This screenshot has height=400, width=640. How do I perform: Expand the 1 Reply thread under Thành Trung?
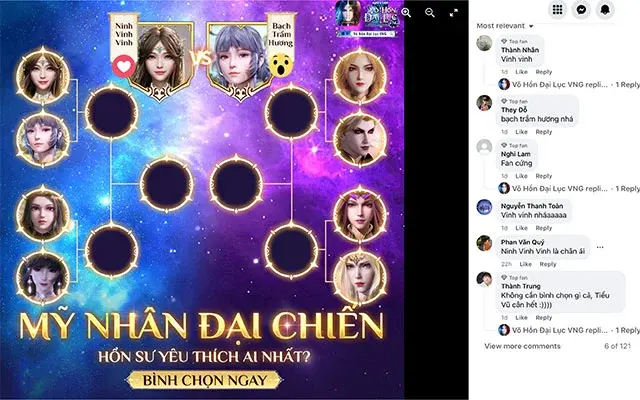tap(627, 330)
